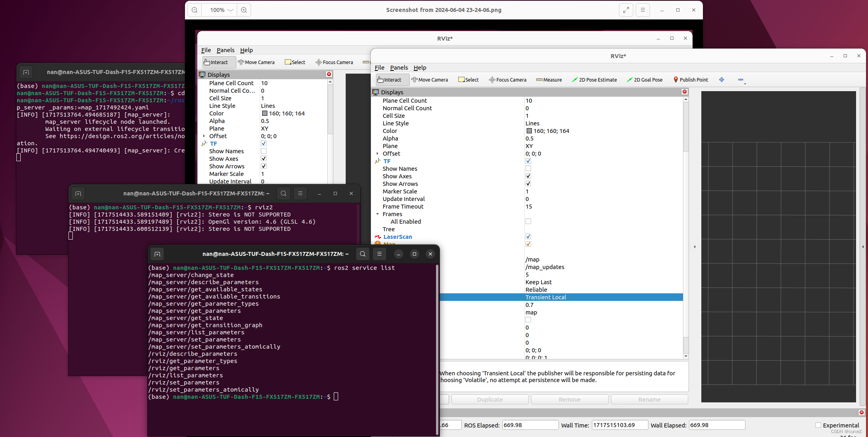
Task: Select the Measure tool
Action: (x=549, y=80)
